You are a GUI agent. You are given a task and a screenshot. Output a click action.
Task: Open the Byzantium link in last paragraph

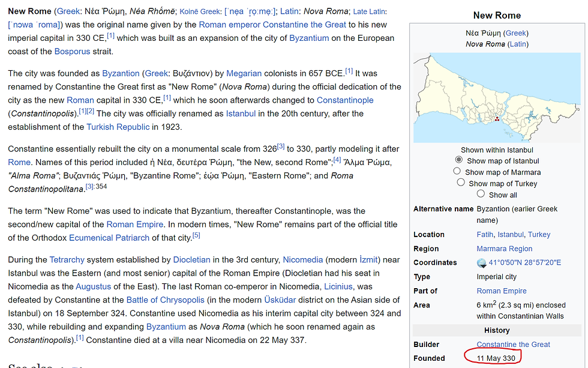pyautogui.click(x=166, y=327)
